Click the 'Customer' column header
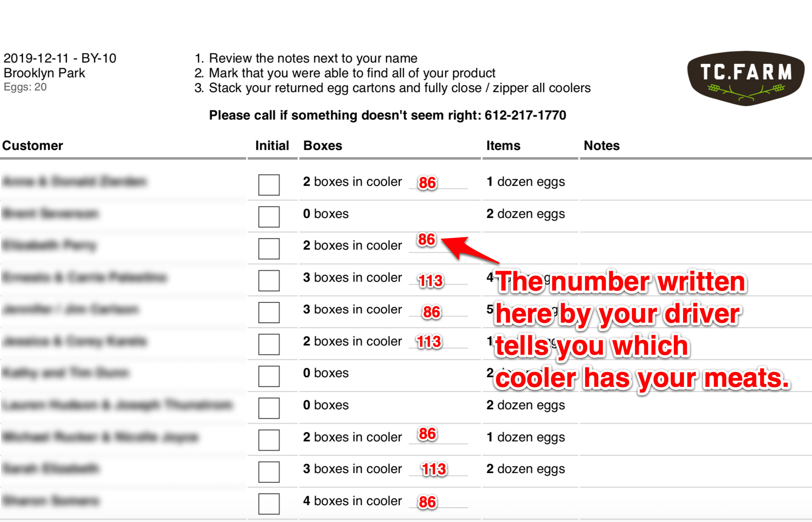812x522 pixels. [x=33, y=146]
